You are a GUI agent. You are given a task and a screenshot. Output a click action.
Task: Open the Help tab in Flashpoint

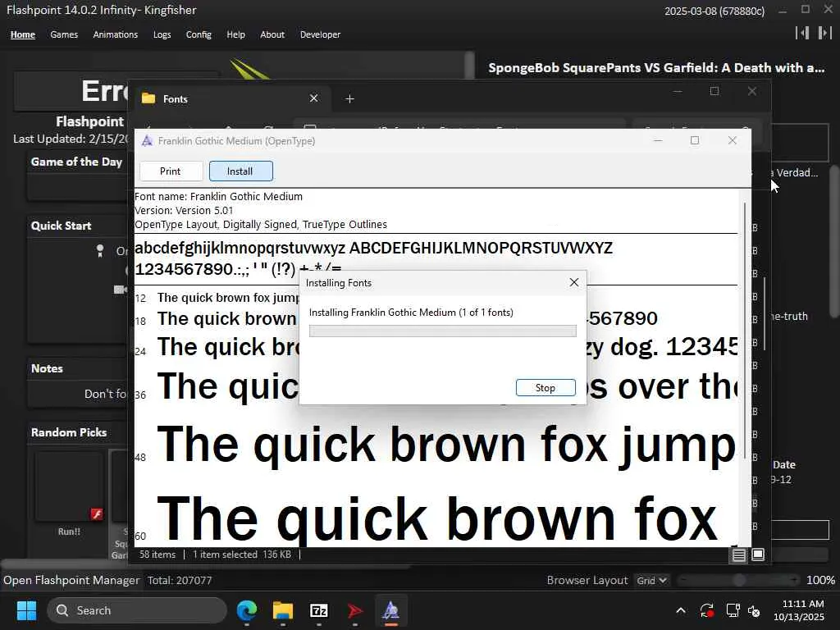235,34
